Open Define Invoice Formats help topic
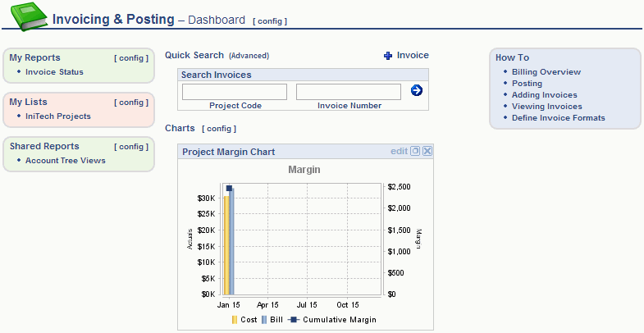The image size is (644, 333). click(558, 117)
